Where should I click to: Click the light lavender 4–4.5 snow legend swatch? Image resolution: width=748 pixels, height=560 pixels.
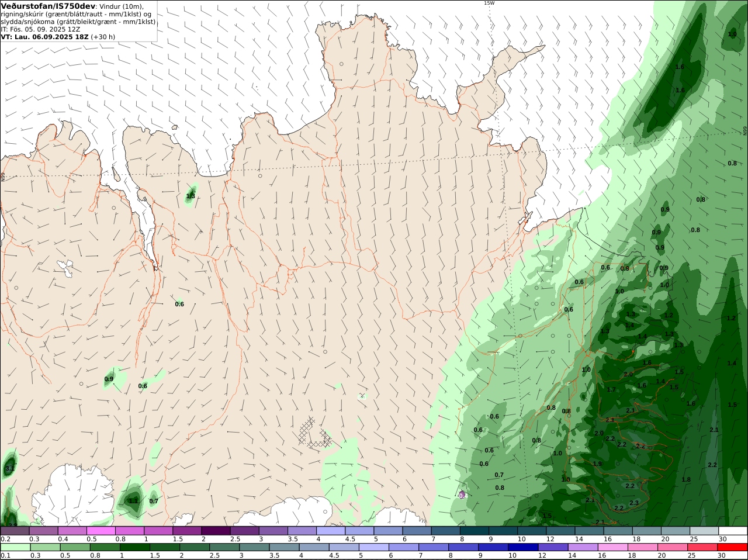pos(331,531)
